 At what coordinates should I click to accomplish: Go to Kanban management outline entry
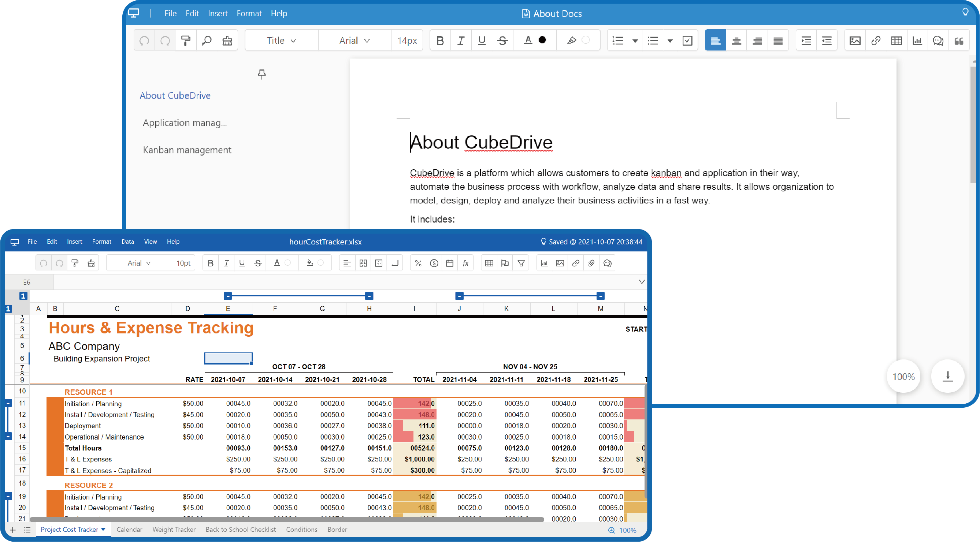point(187,150)
